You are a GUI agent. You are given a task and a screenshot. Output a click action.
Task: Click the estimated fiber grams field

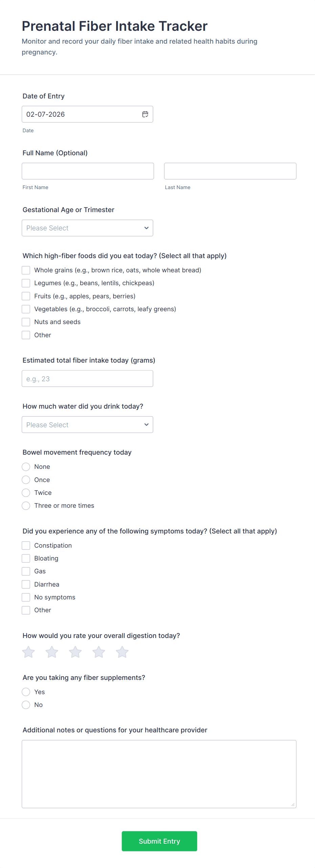tap(87, 379)
